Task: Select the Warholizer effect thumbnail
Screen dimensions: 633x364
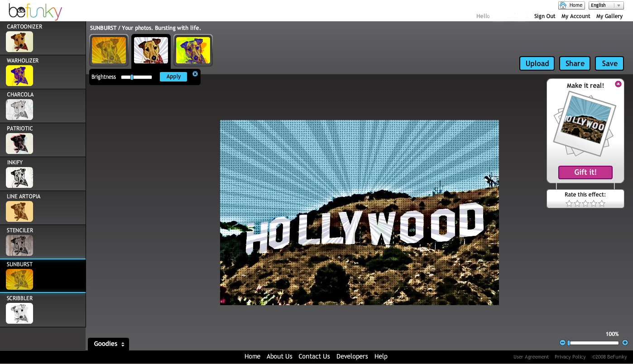Action: point(19,76)
